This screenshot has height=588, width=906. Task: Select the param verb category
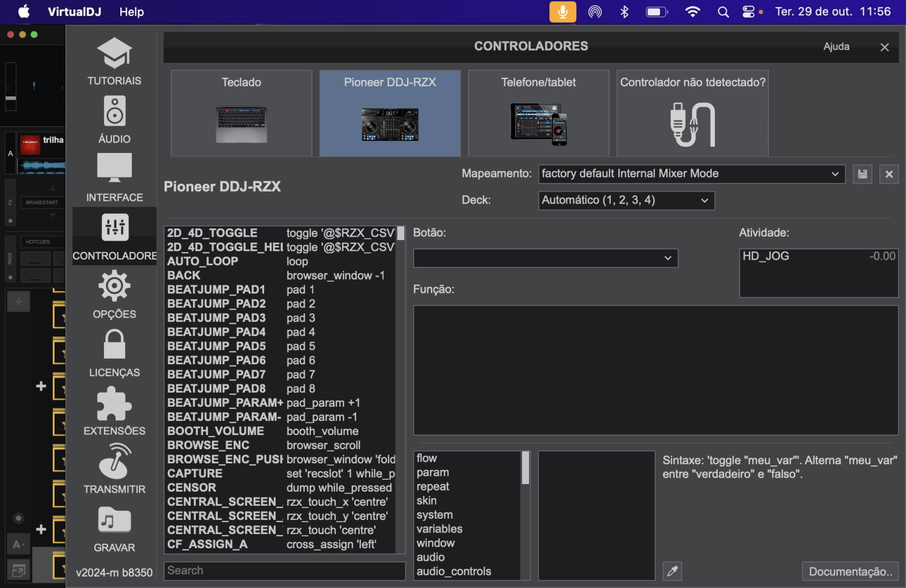[x=467, y=473]
